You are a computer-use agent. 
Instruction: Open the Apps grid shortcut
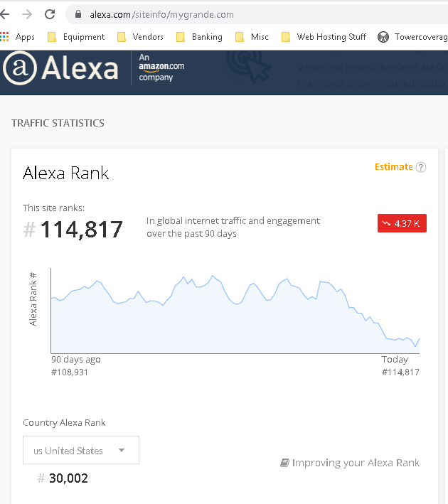(x=17, y=37)
